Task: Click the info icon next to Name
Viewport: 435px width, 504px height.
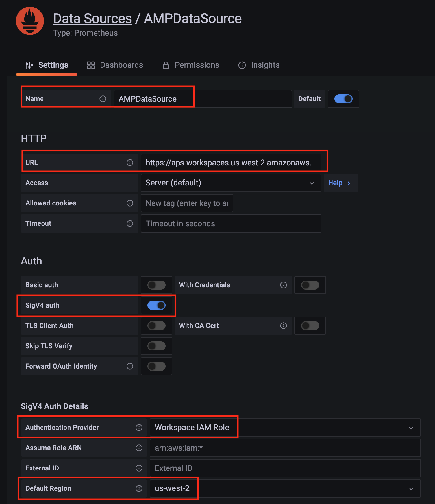Action: [x=103, y=99]
